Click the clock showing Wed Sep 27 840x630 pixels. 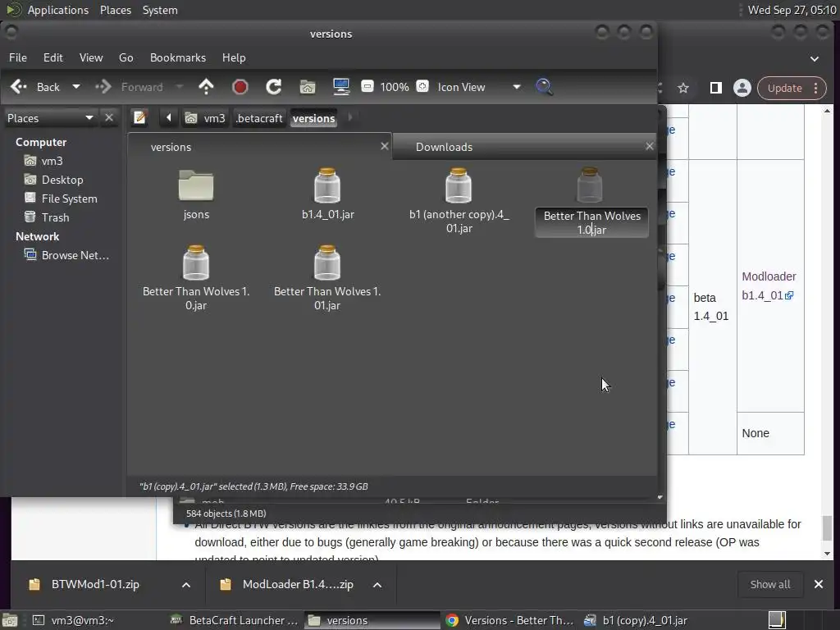pos(792,10)
